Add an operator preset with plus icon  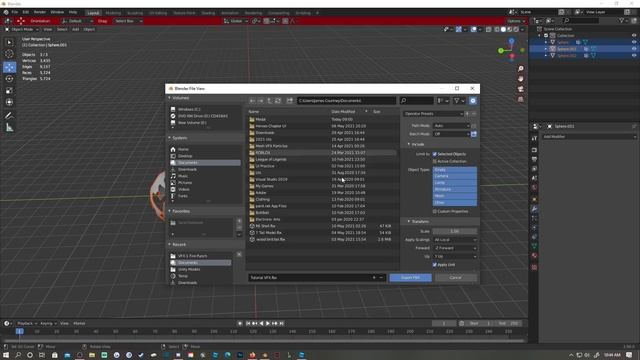467,113
